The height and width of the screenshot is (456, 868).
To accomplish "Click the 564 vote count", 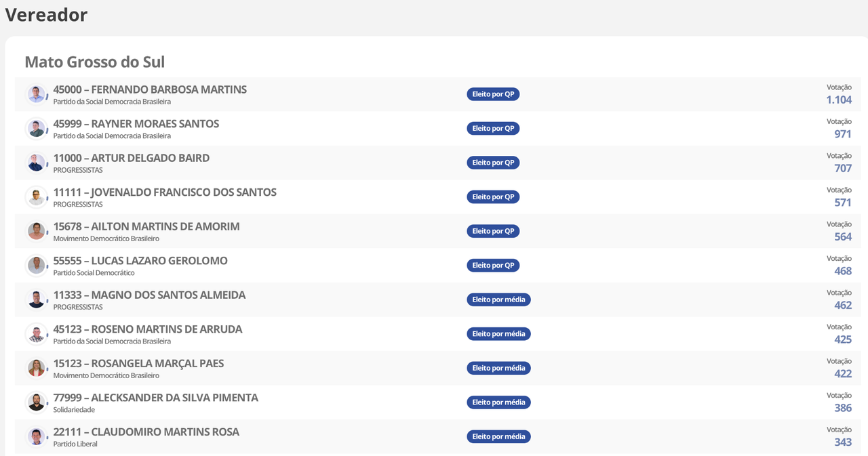I will tap(843, 236).
